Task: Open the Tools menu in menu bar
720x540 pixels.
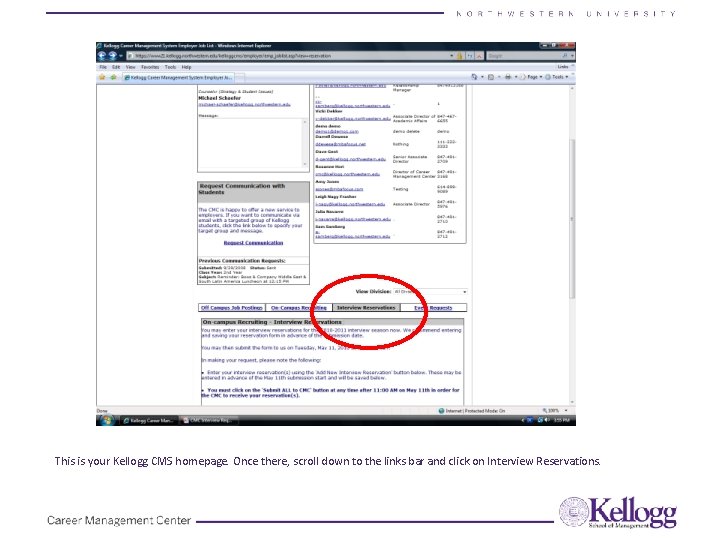Action: tap(170, 67)
